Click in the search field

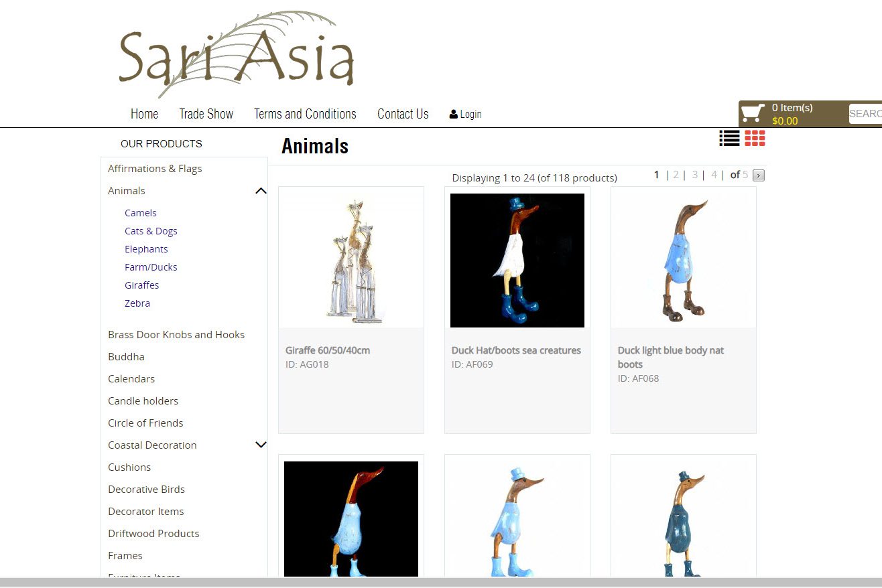[865, 114]
